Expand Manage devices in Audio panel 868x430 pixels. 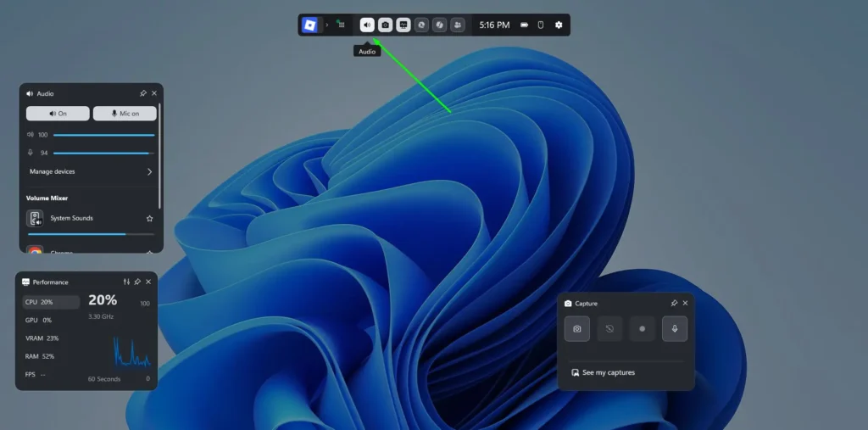point(149,171)
